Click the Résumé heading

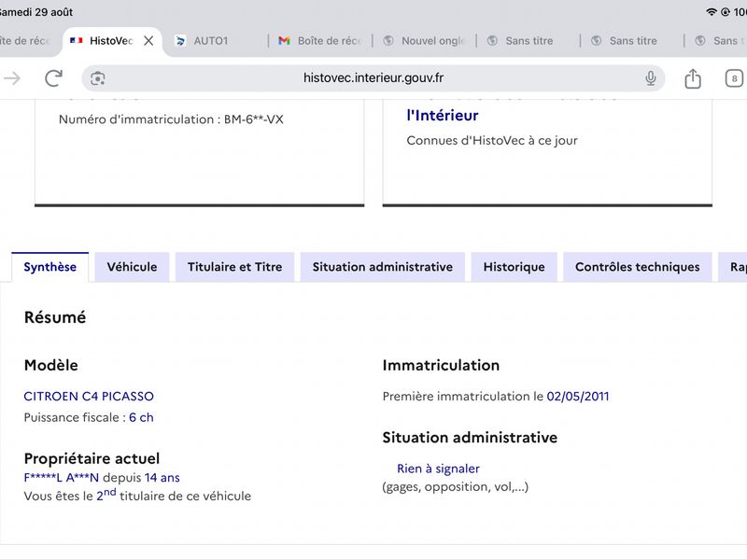pyautogui.click(x=55, y=317)
